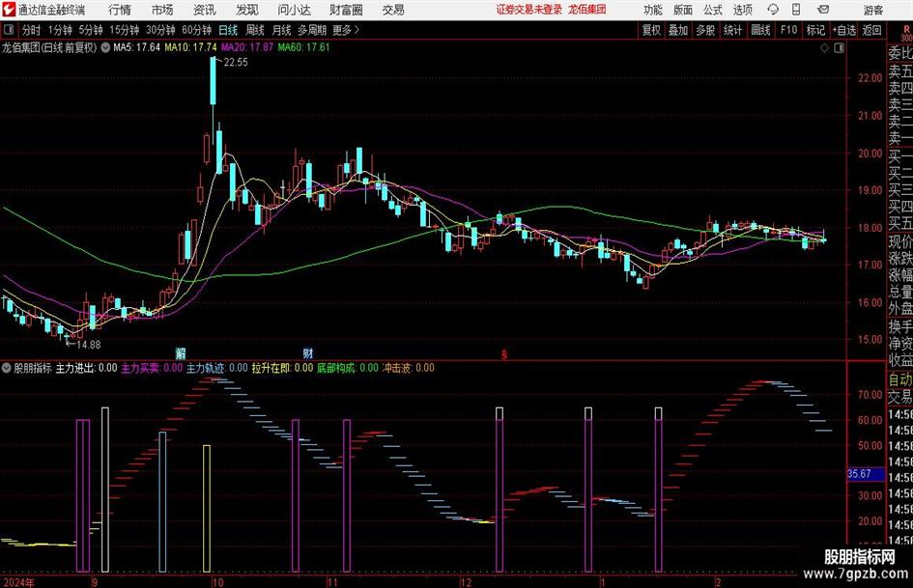This screenshot has height=588, width=913.
Task: Select the 1分钟 period
Action: (60, 30)
